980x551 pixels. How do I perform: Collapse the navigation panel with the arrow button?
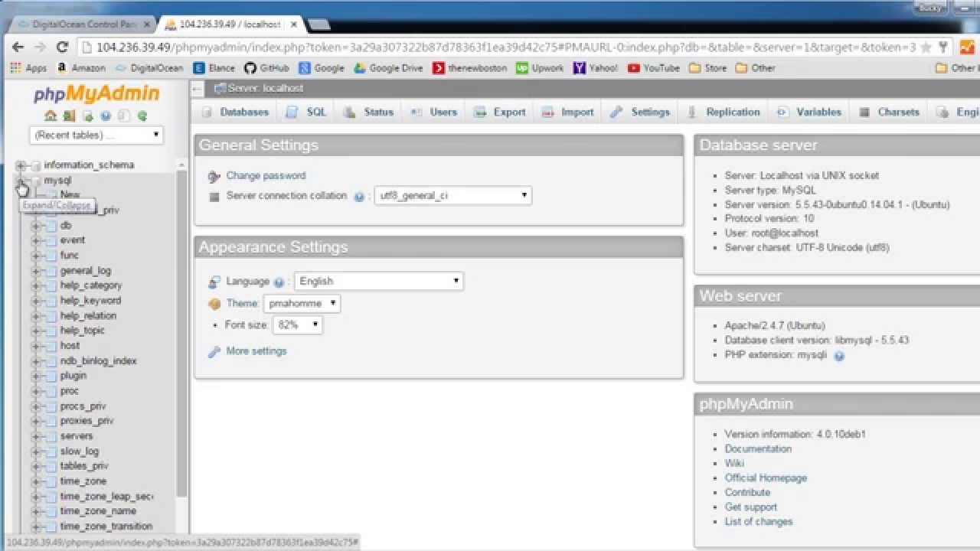(x=197, y=89)
